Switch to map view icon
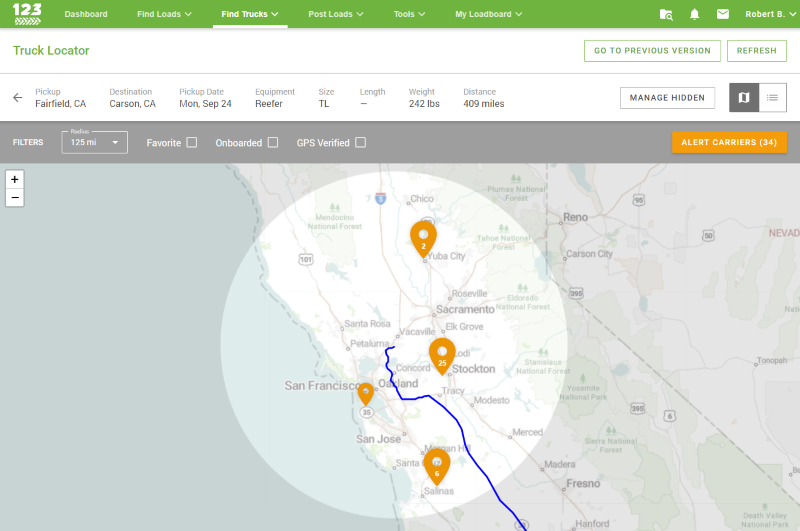This screenshot has width=800, height=531. click(x=744, y=97)
